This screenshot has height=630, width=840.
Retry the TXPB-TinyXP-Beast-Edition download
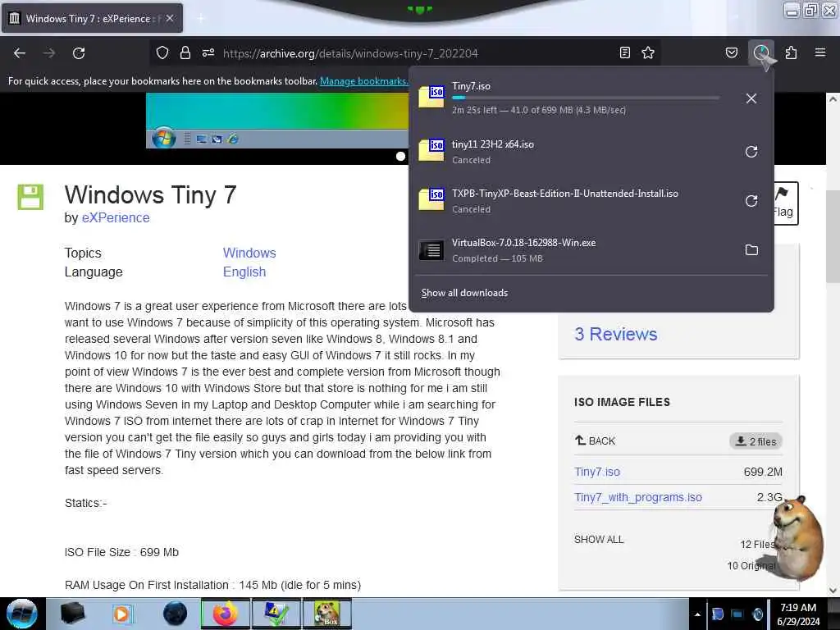pyautogui.click(x=751, y=201)
